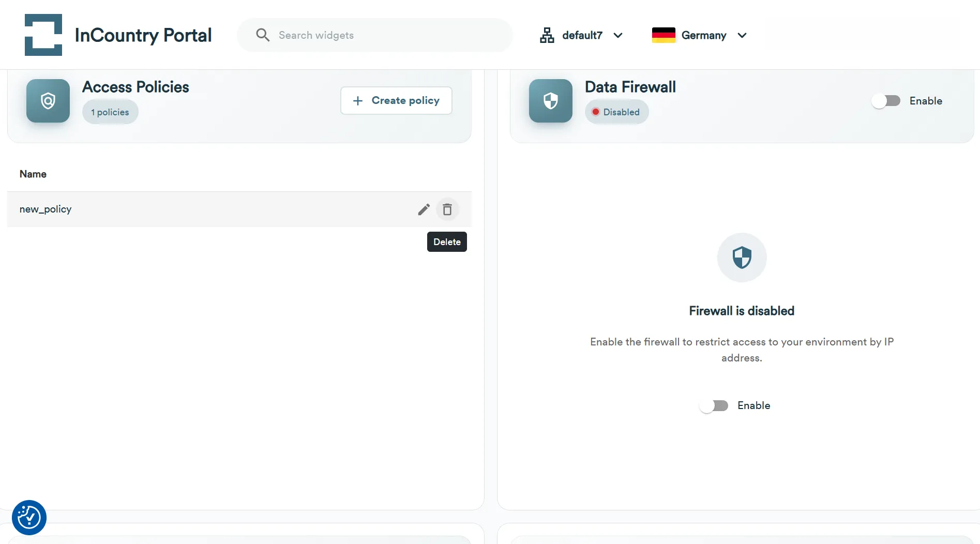Image resolution: width=980 pixels, height=544 pixels.
Task: Open the cookie preferences badge
Action: 29,518
